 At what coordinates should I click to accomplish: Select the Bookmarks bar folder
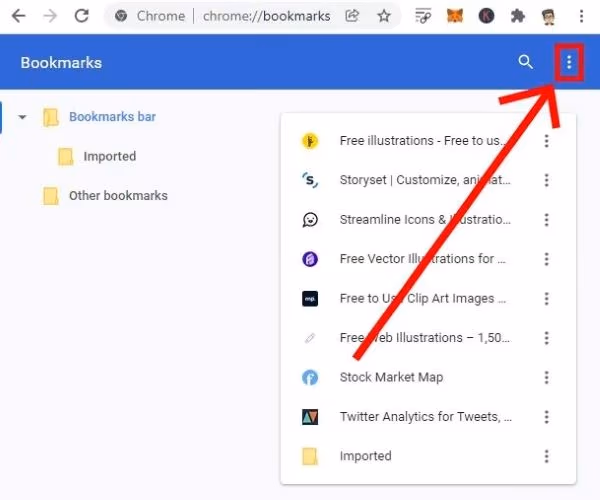[111, 117]
